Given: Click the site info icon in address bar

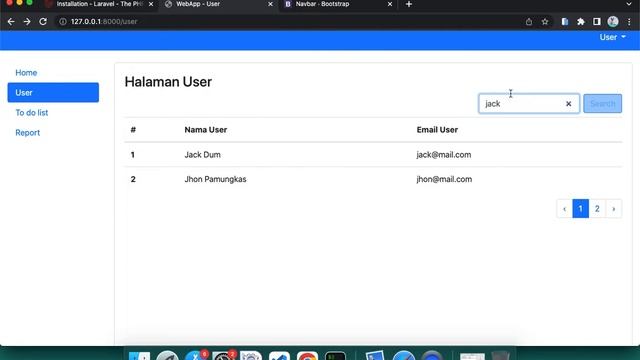Looking at the screenshot, I should point(62,22).
